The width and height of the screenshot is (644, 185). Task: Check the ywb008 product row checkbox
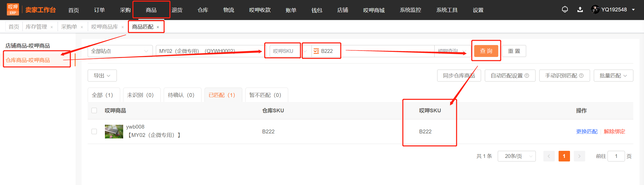(x=94, y=132)
